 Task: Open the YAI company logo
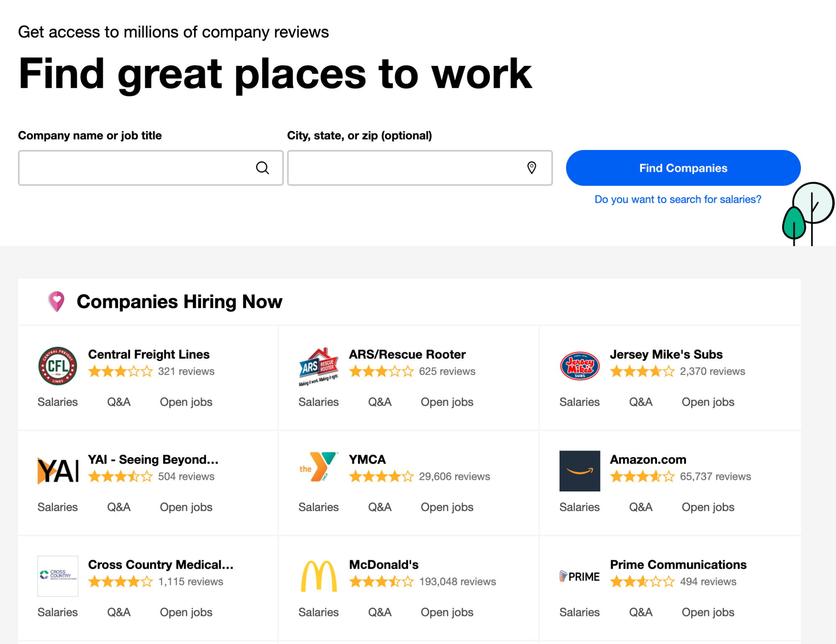(58, 471)
